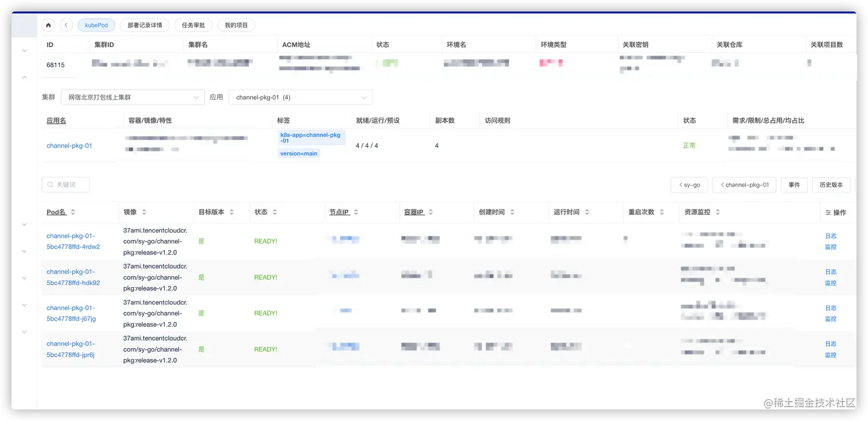Open the 集群 dropdown 网宿北京打包线上集群
The image size is (868, 421).
133,97
